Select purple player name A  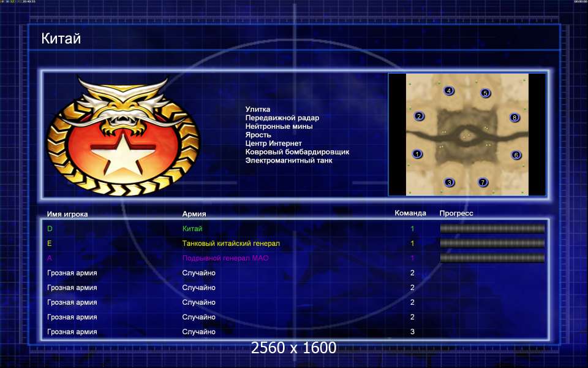tap(49, 258)
